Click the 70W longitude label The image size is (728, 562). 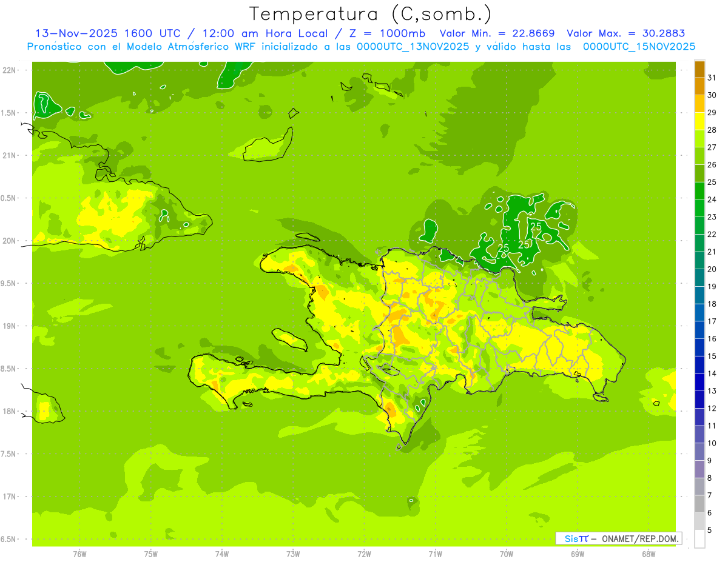(507, 554)
